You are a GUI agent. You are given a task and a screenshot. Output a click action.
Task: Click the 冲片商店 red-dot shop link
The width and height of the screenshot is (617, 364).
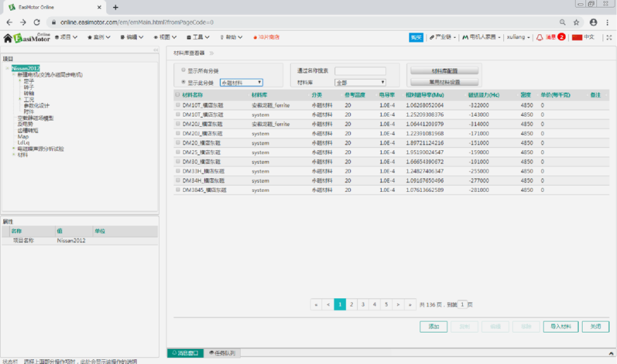(266, 38)
